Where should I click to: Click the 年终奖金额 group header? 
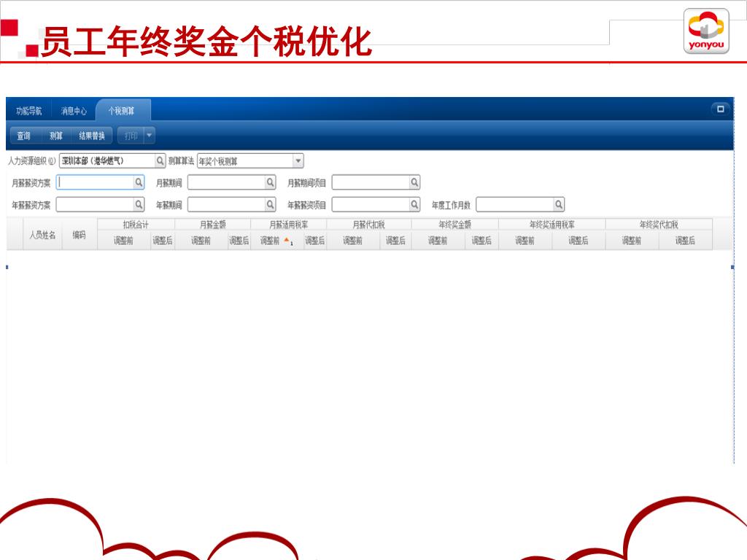pos(455,225)
